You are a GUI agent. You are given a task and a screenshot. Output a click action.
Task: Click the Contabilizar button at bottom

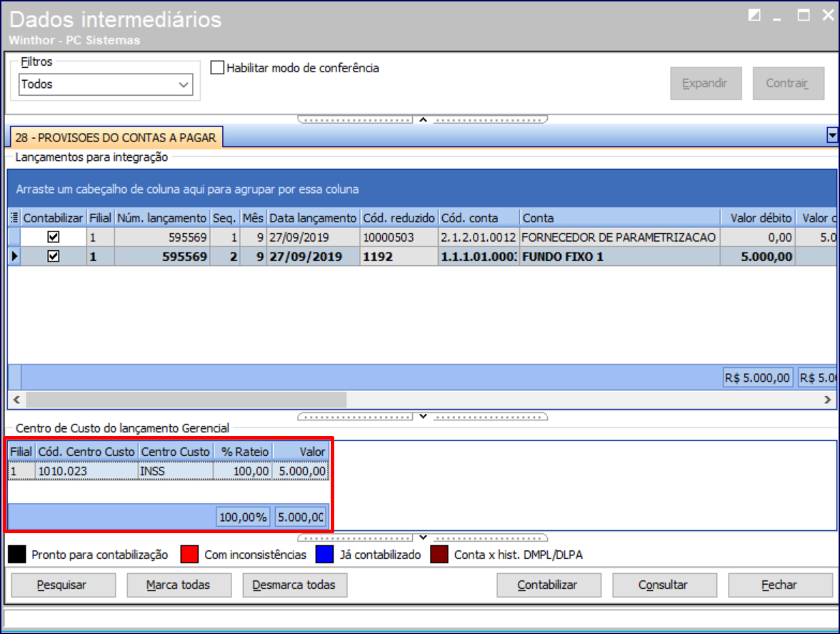coord(549,585)
